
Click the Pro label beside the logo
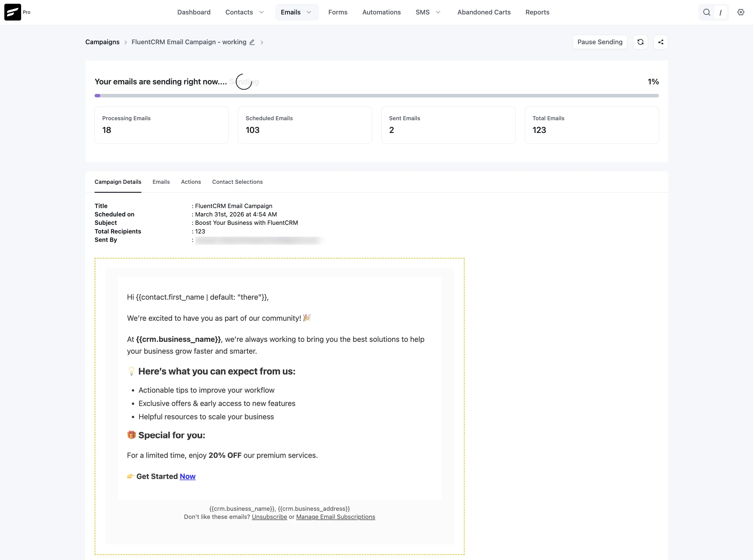click(x=26, y=12)
